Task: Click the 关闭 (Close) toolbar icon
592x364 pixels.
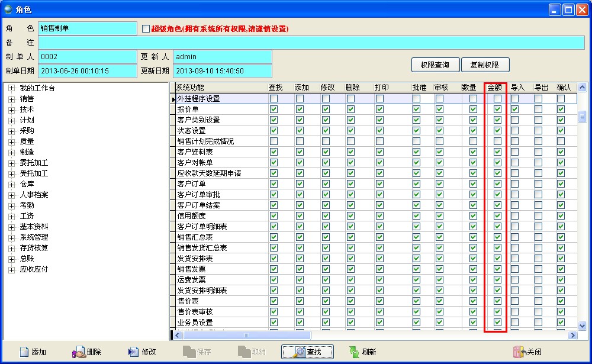Action: pyautogui.click(x=519, y=352)
